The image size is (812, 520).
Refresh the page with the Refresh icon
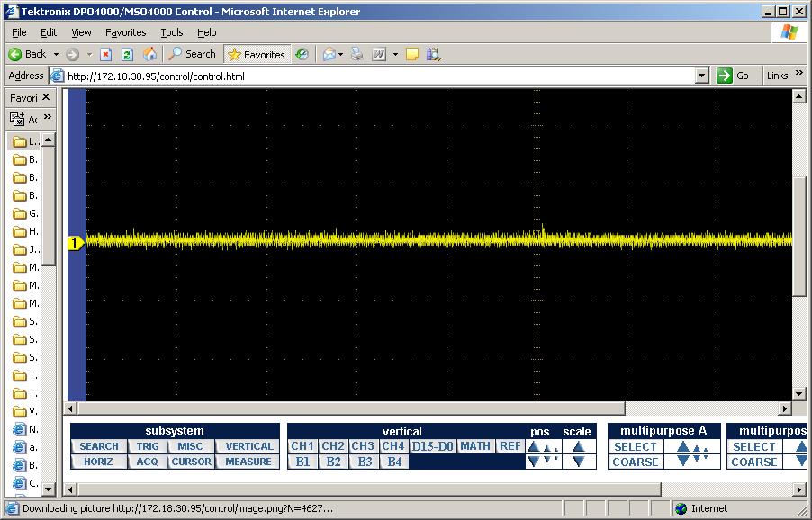(x=127, y=54)
